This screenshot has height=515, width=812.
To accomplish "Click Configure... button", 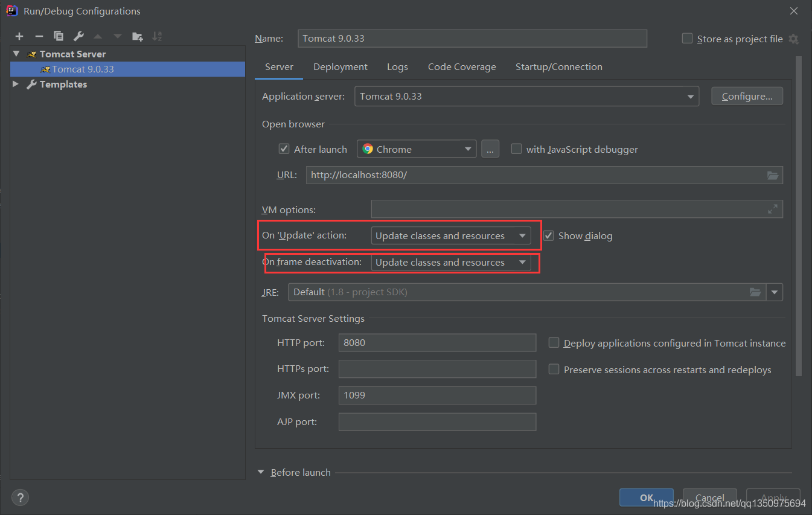I will (x=747, y=96).
